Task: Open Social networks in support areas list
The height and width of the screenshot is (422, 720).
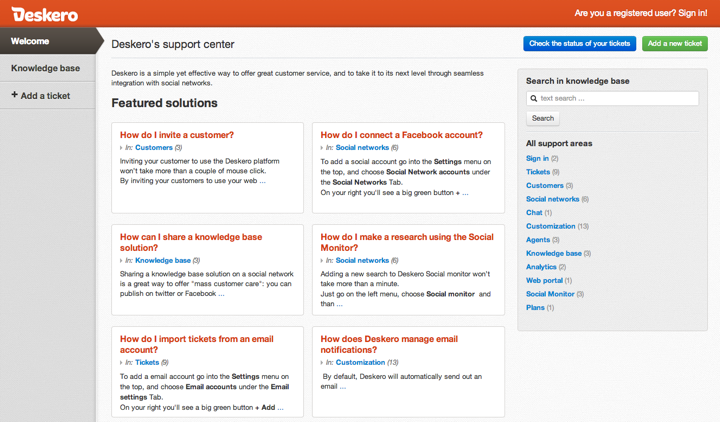Action: [x=552, y=199]
